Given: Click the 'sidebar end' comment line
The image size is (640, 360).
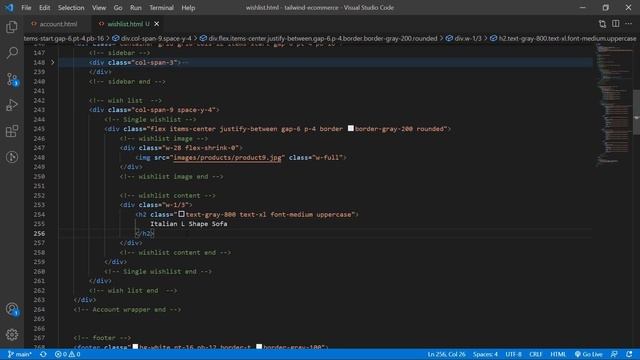Looking at the screenshot, I should [127, 82].
